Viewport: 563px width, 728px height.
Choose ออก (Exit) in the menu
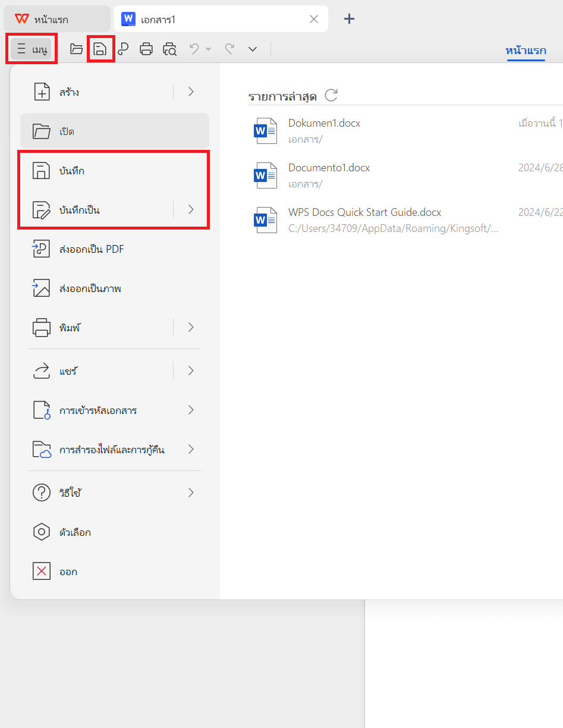tap(115, 572)
